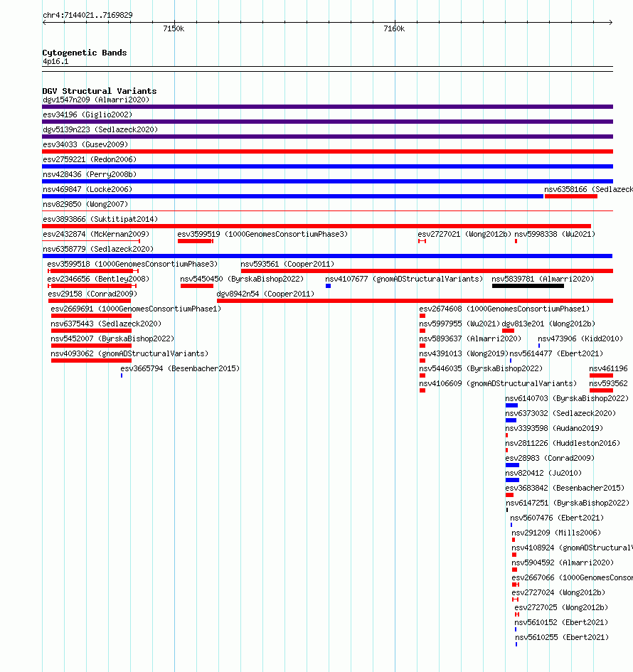Click esv3665794 (Besenbacher2015) label

(180, 369)
